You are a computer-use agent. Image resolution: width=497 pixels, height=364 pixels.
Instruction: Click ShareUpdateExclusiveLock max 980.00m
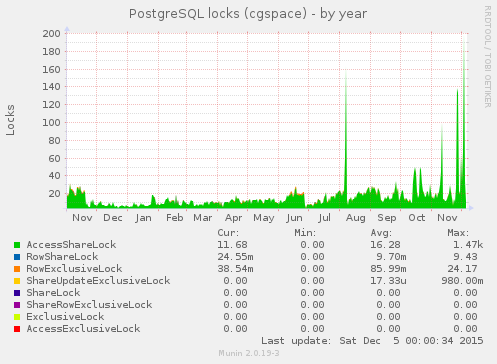tap(462, 281)
